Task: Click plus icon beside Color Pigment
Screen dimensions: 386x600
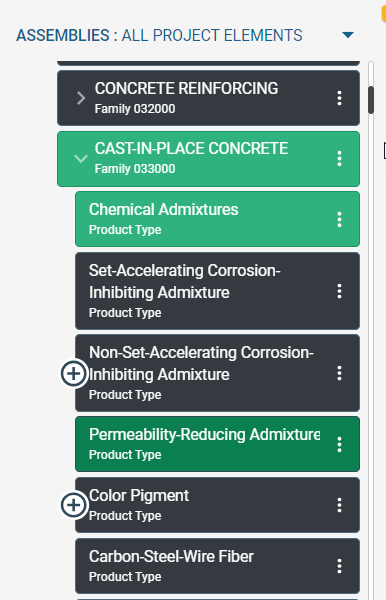Action: 73,505
